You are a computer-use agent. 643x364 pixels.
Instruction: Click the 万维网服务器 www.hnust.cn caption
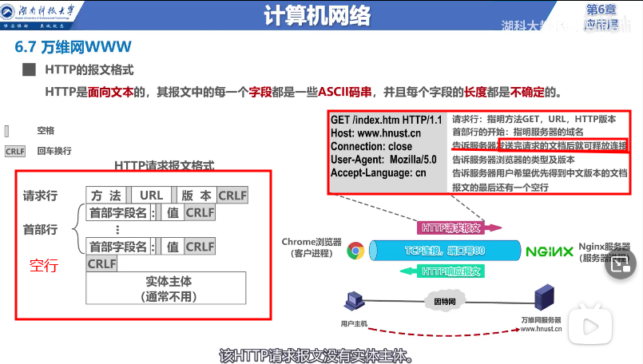pos(541,324)
